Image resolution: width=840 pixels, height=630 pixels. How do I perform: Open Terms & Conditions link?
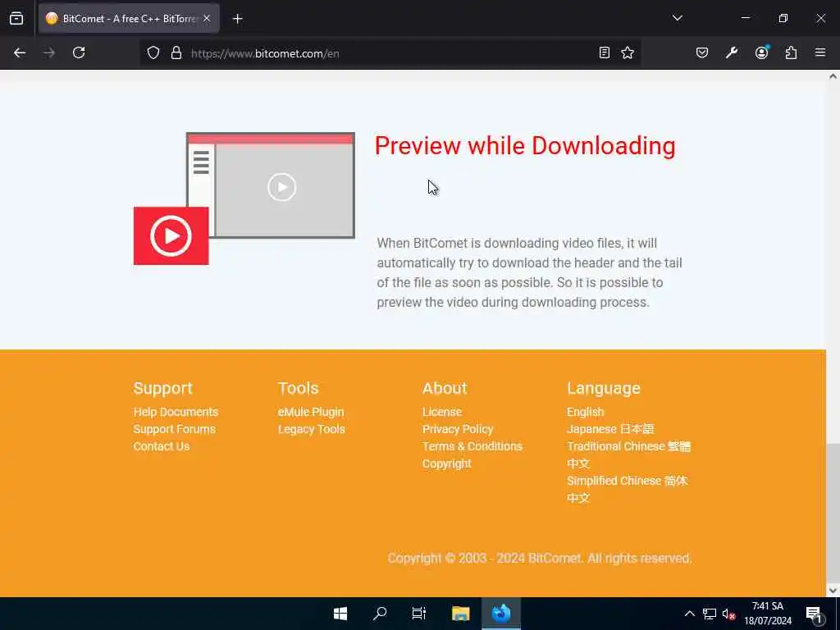[x=472, y=446]
